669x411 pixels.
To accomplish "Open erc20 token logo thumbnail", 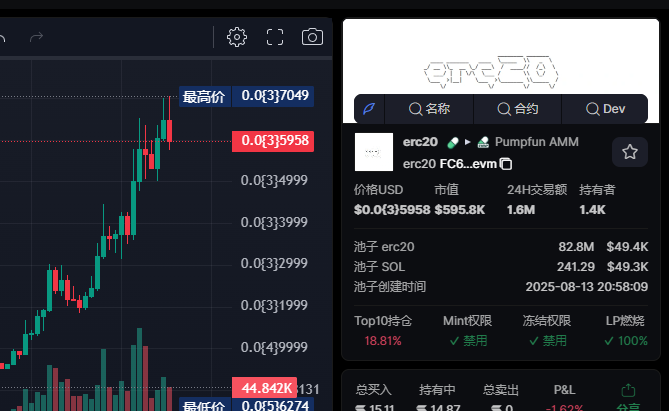I will [374, 152].
